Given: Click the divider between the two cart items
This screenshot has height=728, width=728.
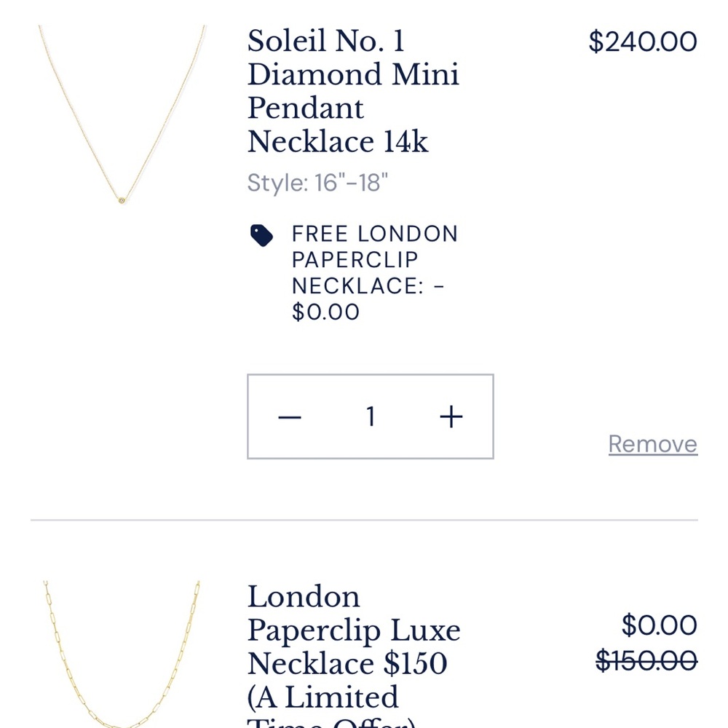Looking at the screenshot, I should 364,519.
